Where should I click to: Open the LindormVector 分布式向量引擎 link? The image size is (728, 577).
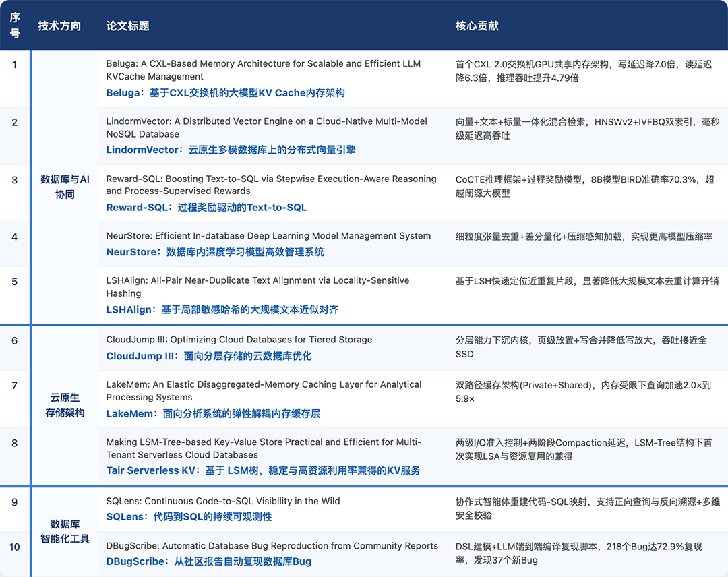(x=231, y=150)
